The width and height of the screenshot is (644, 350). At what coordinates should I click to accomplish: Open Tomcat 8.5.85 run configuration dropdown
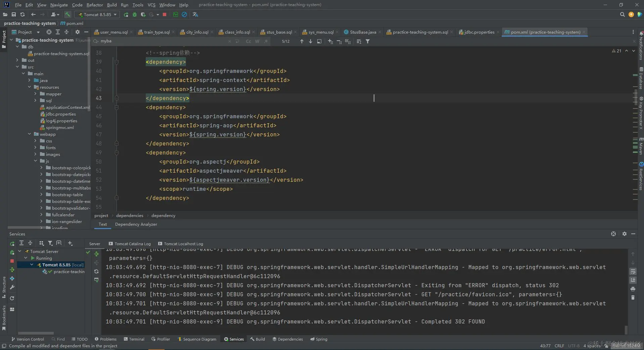point(97,14)
